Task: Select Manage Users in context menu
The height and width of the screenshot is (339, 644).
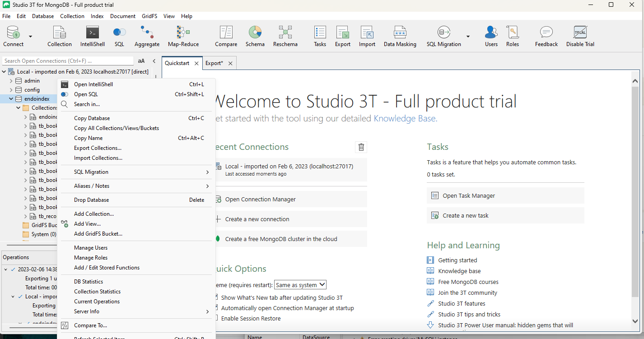Action: [x=136, y=248]
